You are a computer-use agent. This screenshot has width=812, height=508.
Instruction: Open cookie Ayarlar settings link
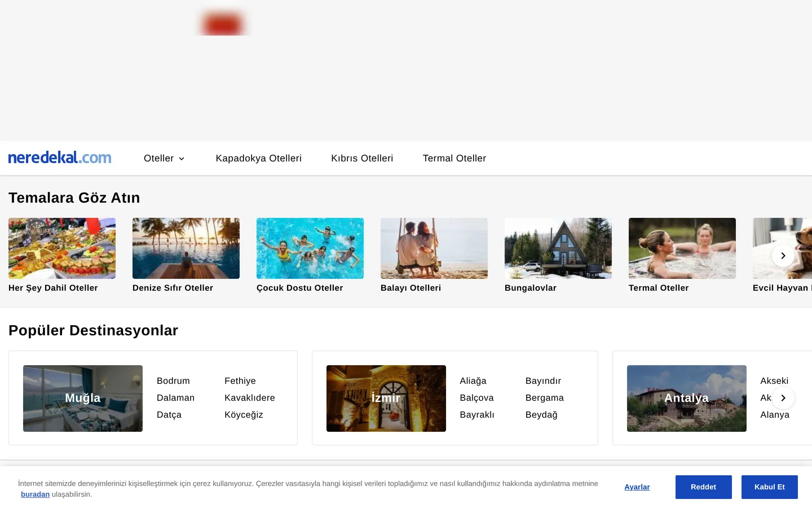click(637, 487)
